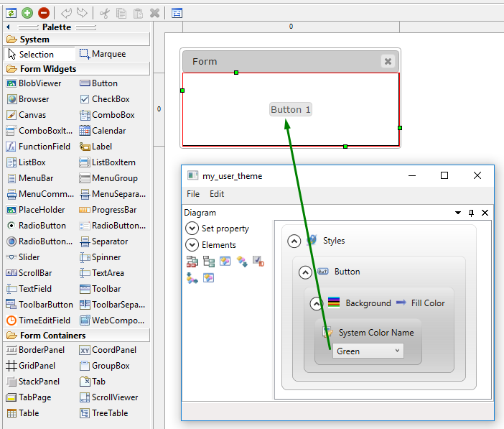Open the File menu
Viewport: 504px width, 429px height.
[x=193, y=194]
